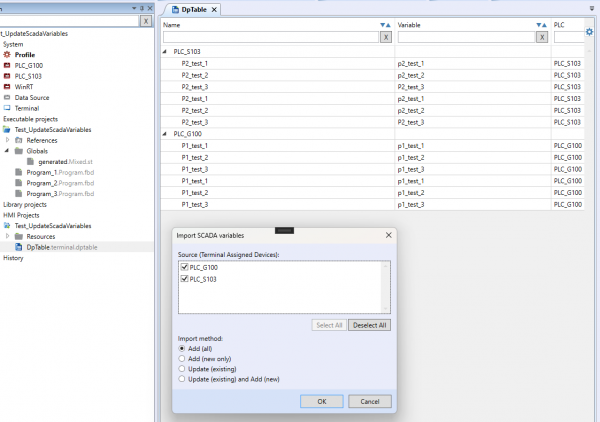Click the Program_2.Program.fbd file icon
Image resolution: width=600 pixels, height=422 pixels.
pyautogui.click(x=19, y=183)
